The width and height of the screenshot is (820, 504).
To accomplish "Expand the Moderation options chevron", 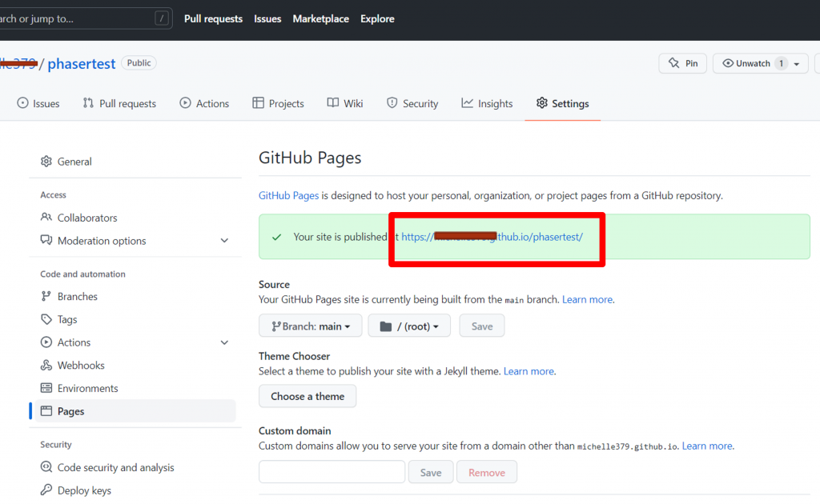I will pos(224,241).
